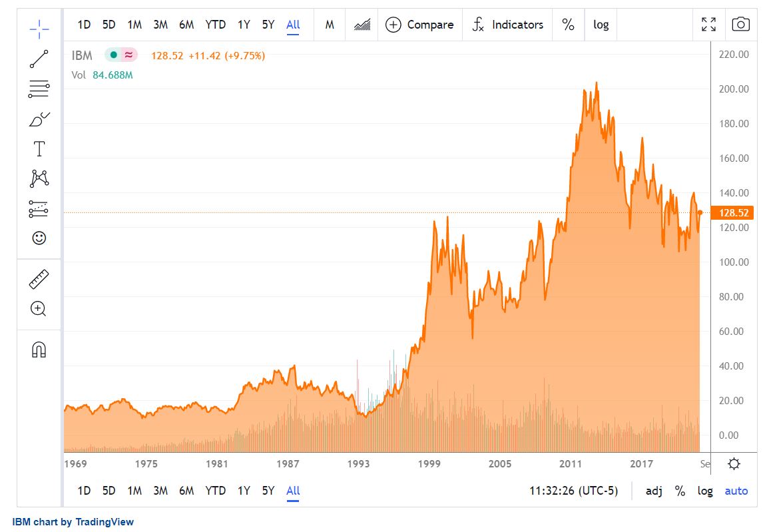Enter fullscreen chart mode
This screenshot has height=532, width=769.
(x=709, y=25)
